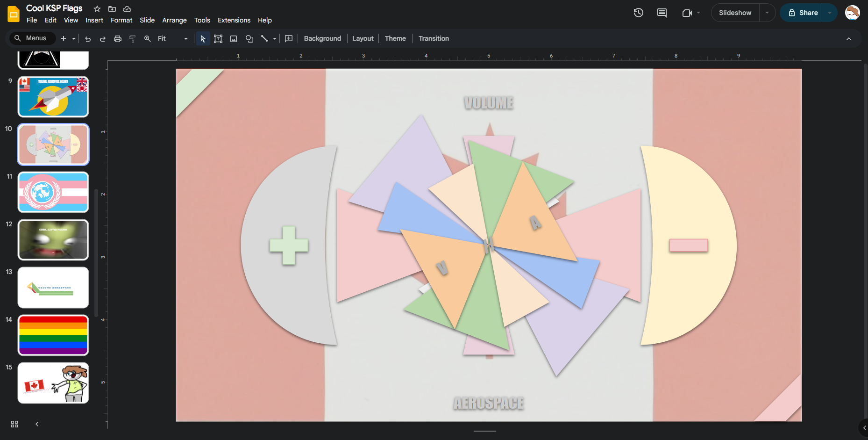The image size is (868, 440).
Task: Redo the last action
Action: (x=103, y=38)
